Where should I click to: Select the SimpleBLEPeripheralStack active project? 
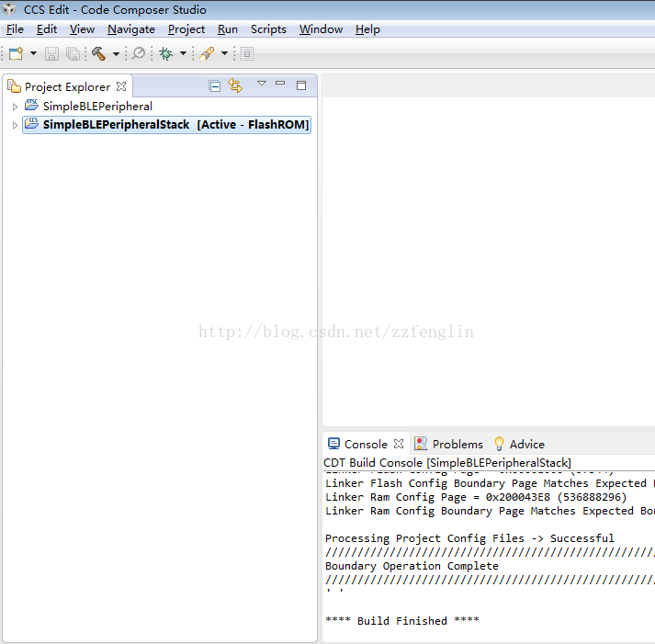click(x=166, y=125)
